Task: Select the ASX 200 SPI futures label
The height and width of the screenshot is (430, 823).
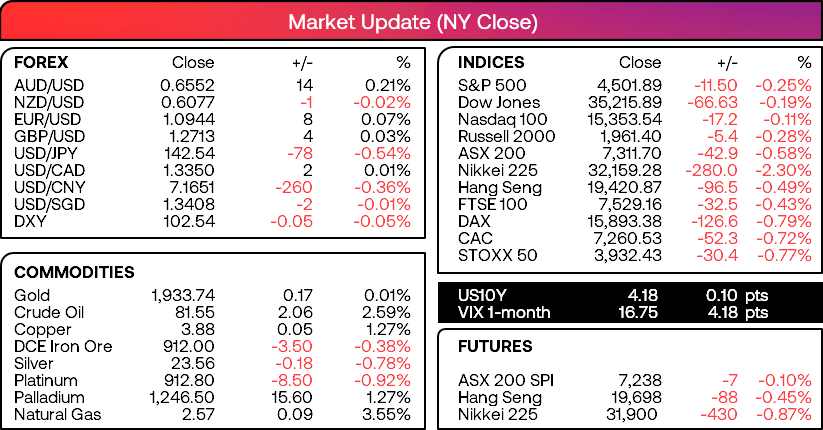Action: (x=505, y=380)
